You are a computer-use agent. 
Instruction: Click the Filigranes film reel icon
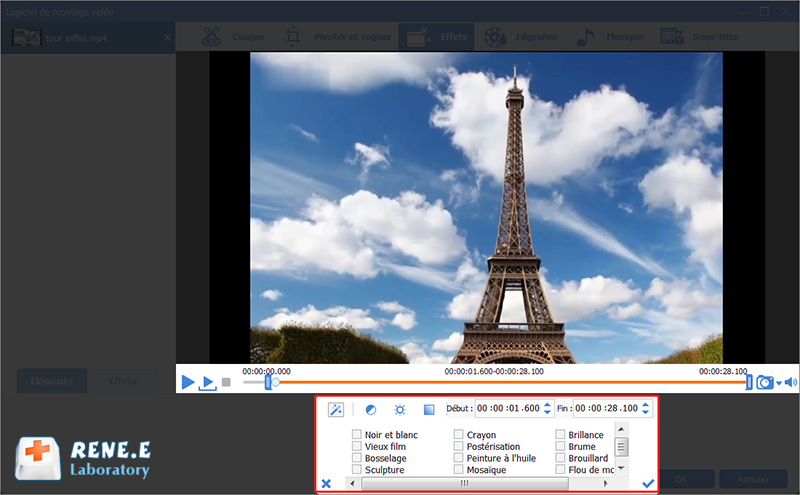495,37
